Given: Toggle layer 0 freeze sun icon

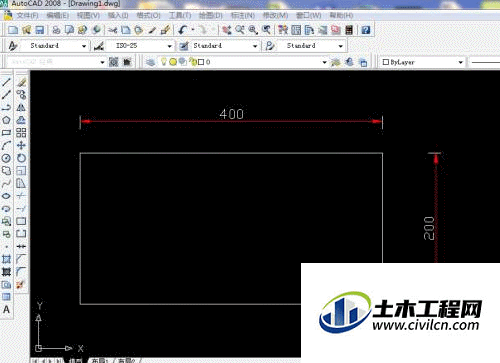Looking at the screenshot, I should [173, 62].
